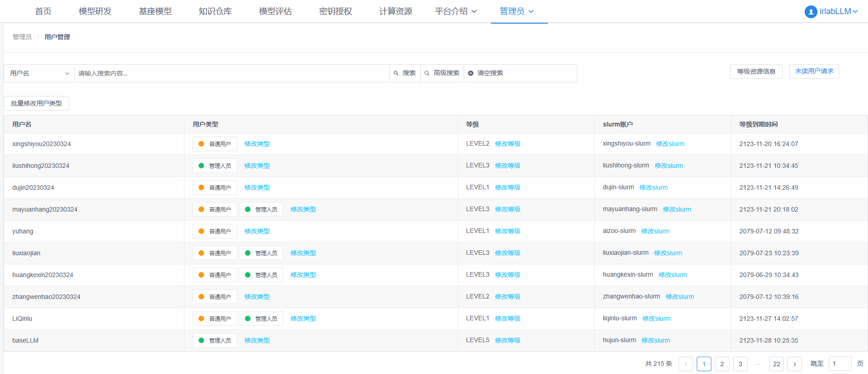Click the 管理人员 tag for liushihong20230324
The image size is (868, 374).
pos(215,166)
